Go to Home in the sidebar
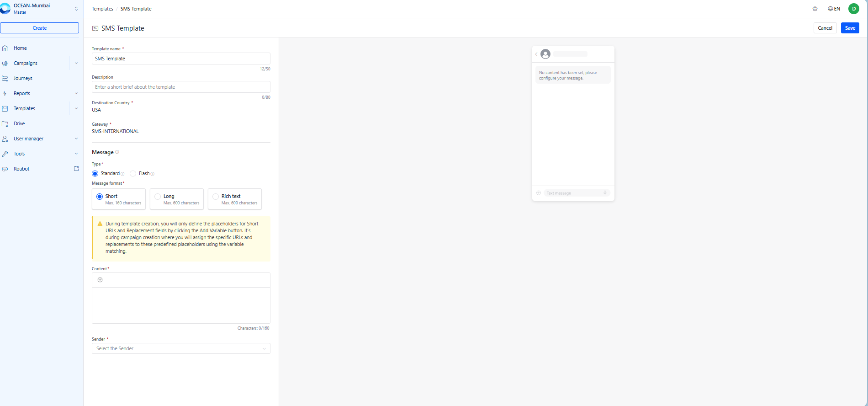Screen dimensions: 868x406 coord(20,48)
